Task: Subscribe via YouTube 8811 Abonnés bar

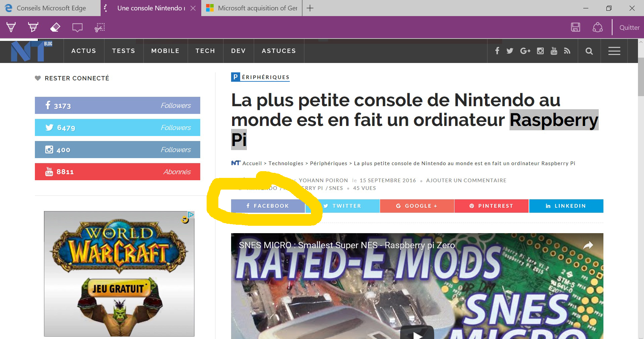Action: point(117,172)
